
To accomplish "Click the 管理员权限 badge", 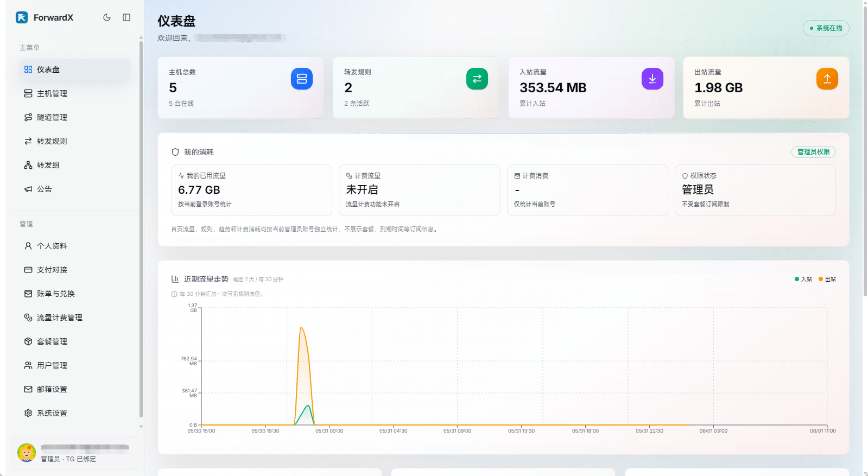I will point(813,152).
